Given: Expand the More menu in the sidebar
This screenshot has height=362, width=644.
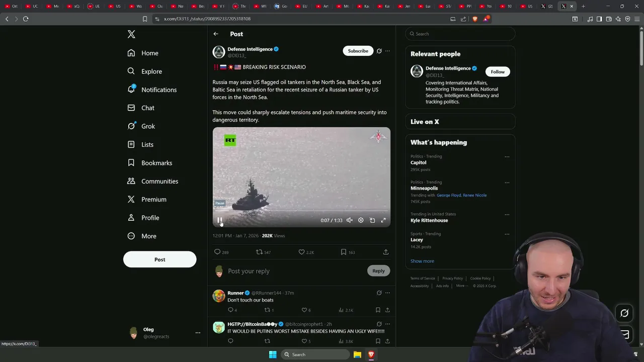Looking at the screenshot, I should 142,236.
